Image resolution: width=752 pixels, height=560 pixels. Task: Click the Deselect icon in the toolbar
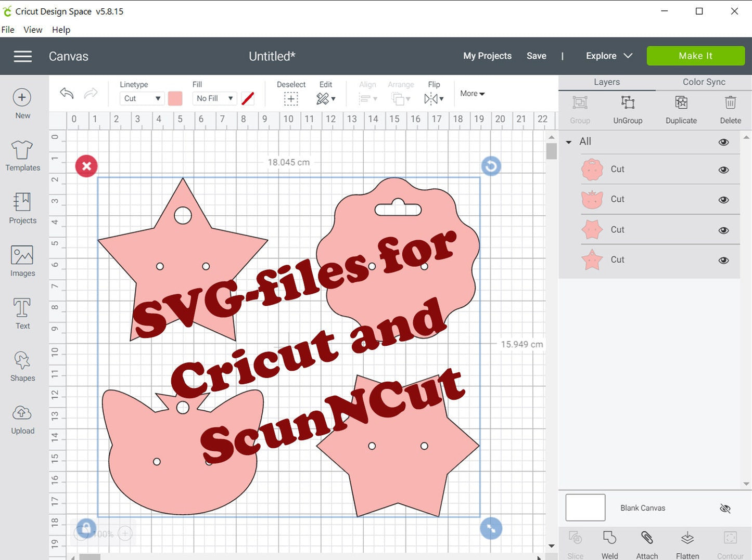click(x=291, y=98)
